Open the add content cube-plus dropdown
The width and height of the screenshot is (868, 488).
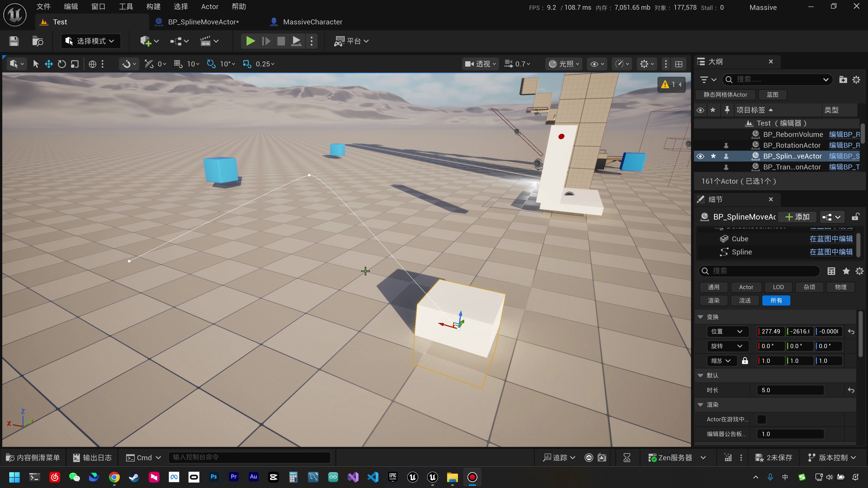point(149,41)
